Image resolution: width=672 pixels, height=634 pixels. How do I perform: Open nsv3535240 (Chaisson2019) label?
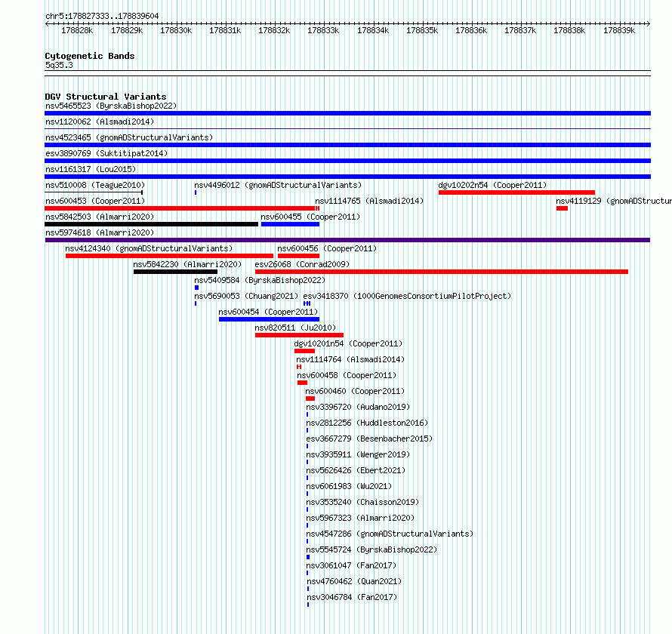pyautogui.click(x=362, y=502)
